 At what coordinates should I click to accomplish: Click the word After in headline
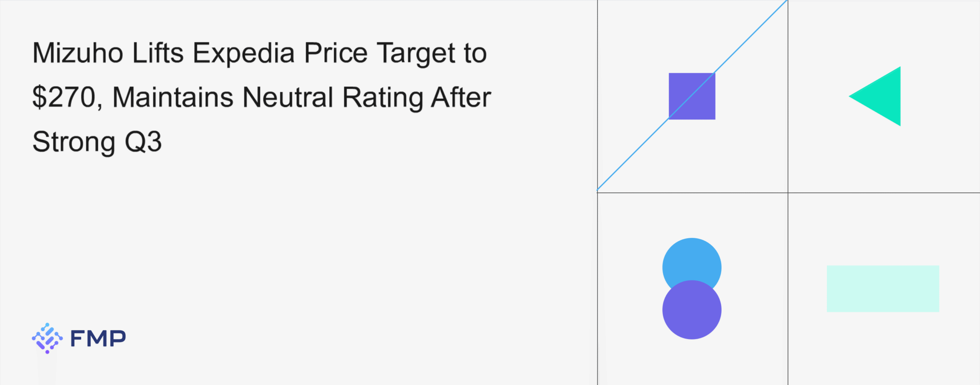tap(461, 97)
